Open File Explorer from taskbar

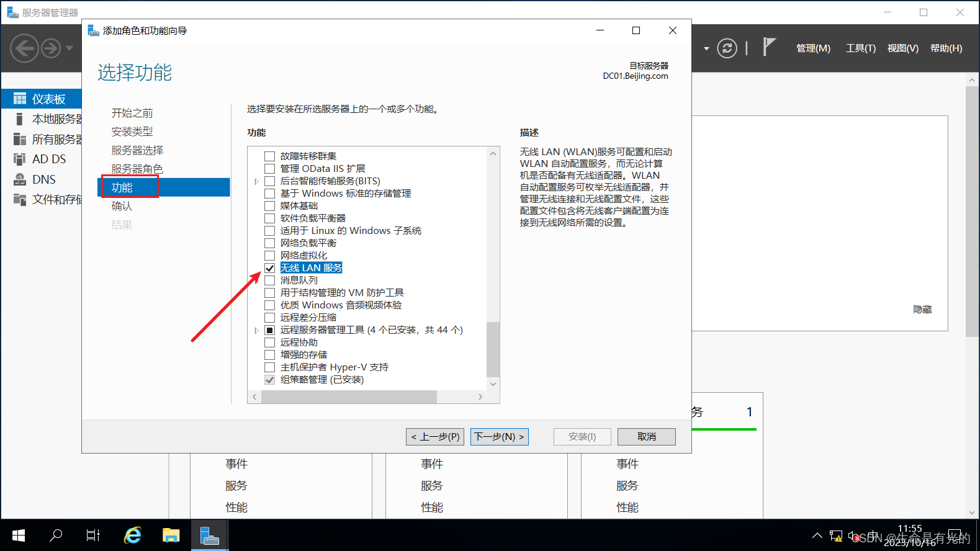point(171,535)
